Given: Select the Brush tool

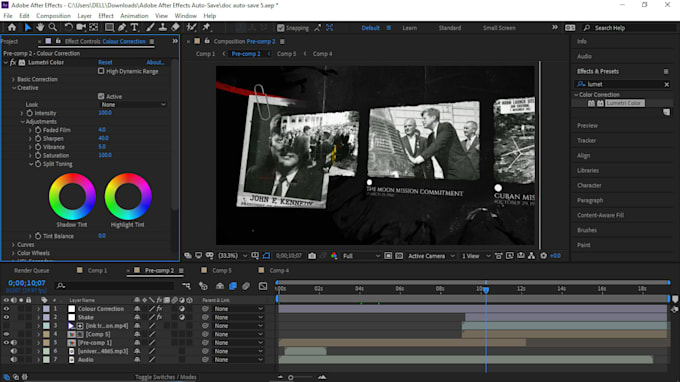Looking at the screenshot, I should tap(150, 27).
